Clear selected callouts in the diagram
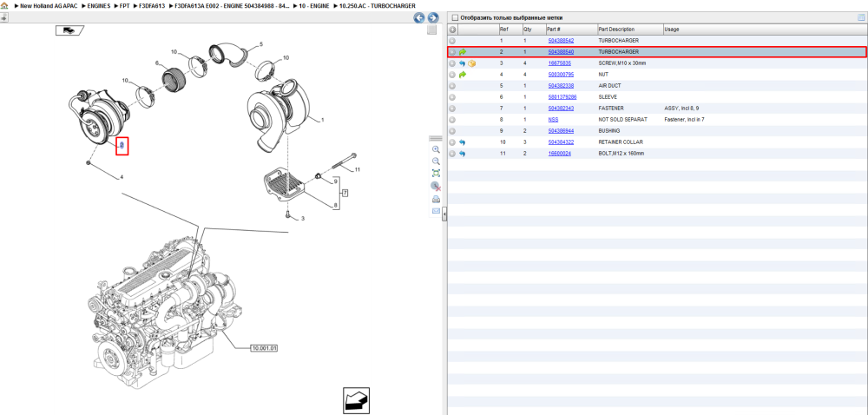Image resolution: width=868 pixels, height=415 pixels. (436, 187)
